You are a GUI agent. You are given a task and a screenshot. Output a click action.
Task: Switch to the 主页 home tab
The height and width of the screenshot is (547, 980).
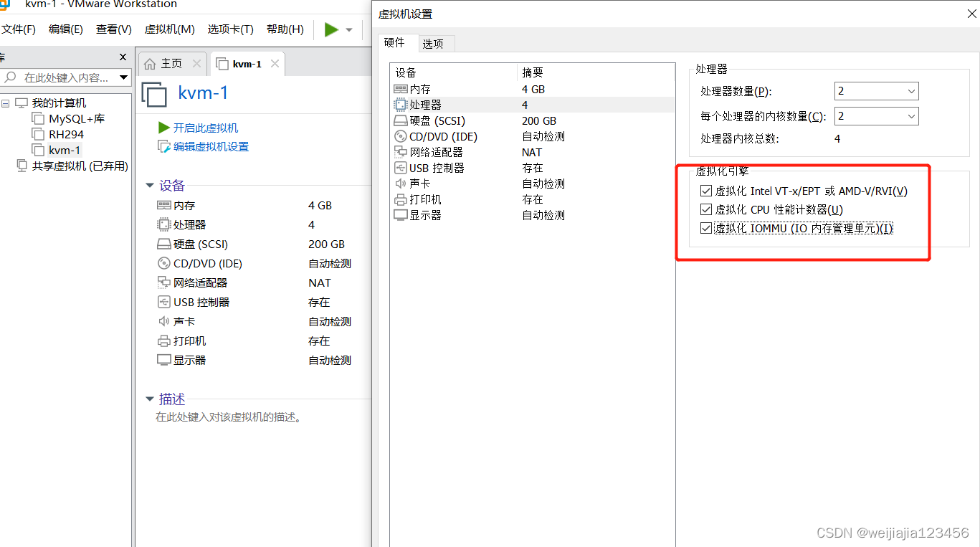[171, 64]
